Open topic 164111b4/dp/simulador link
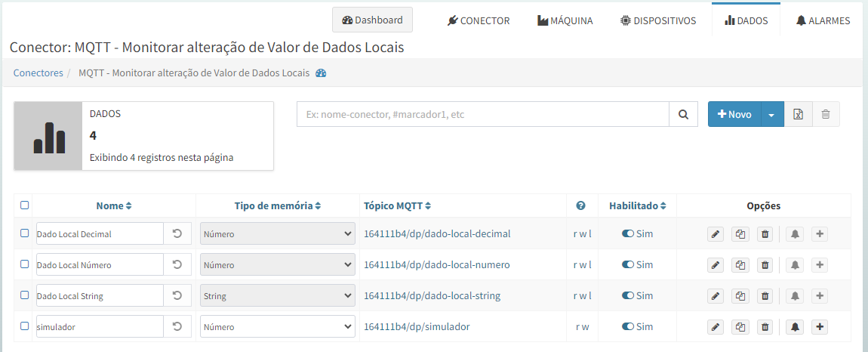 click(417, 327)
